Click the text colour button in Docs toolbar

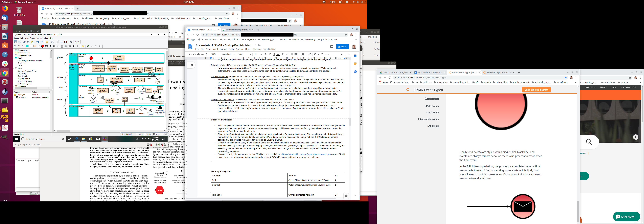pyautogui.click(x=278, y=54)
